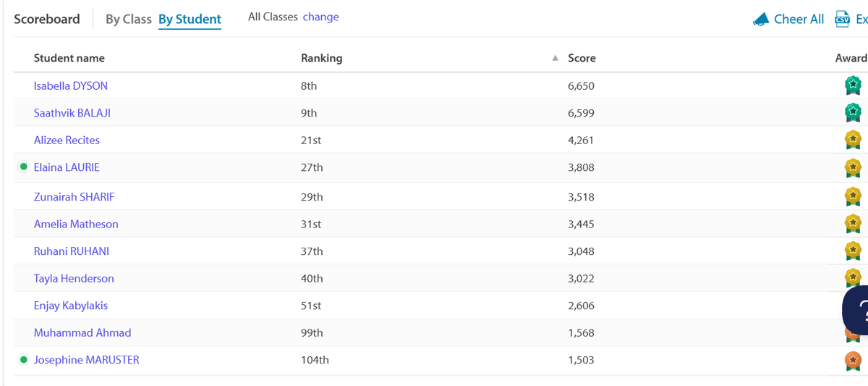
Task: Click Isabella DYSON's green award badge
Action: tap(853, 85)
